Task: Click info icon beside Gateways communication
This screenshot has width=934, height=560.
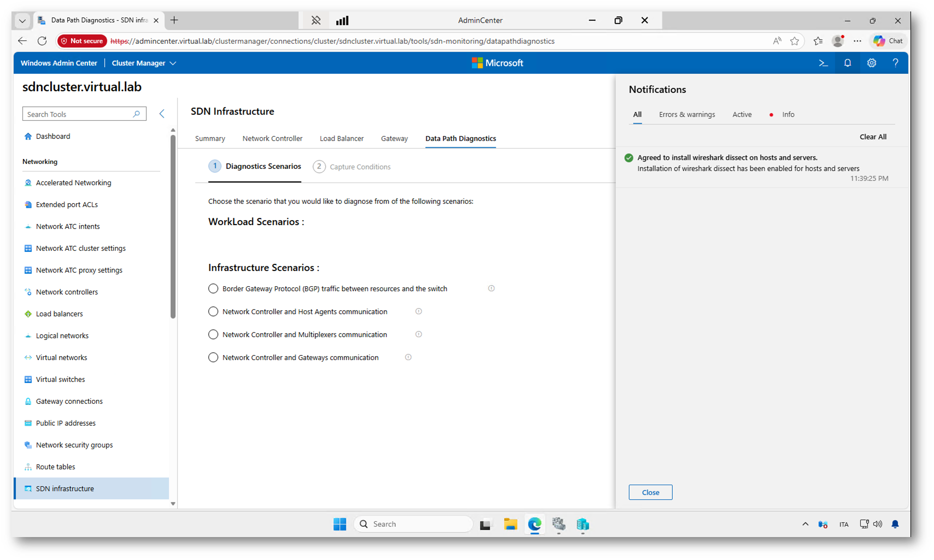Action: coord(408,357)
